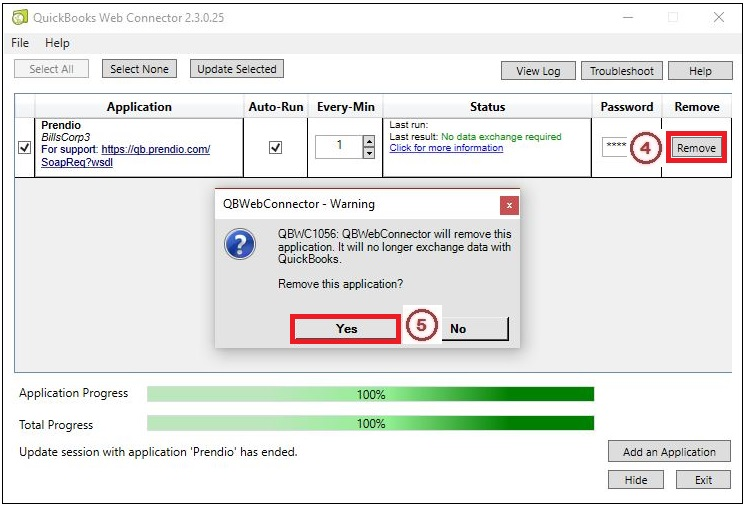Viewport: 746px width, 507px height.
Task: Increase the Every-Min value with up arrow
Action: [368, 141]
